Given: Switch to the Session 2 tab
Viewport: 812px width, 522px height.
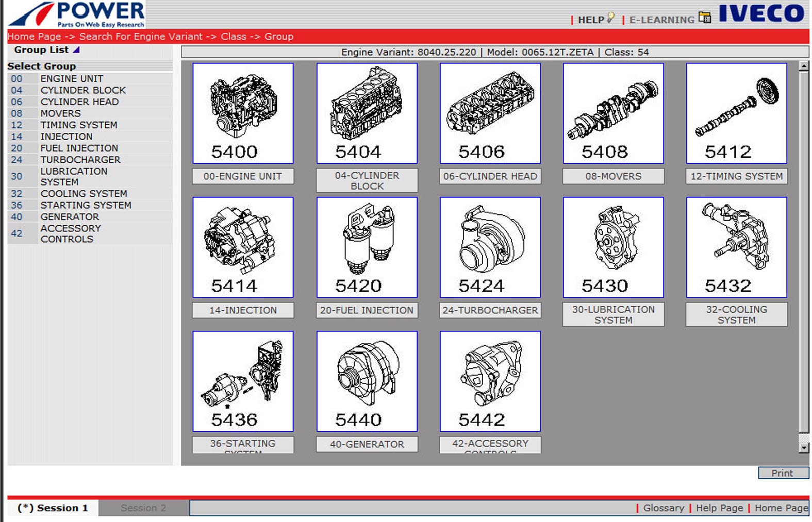Looking at the screenshot, I should click(x=143, y=508).
